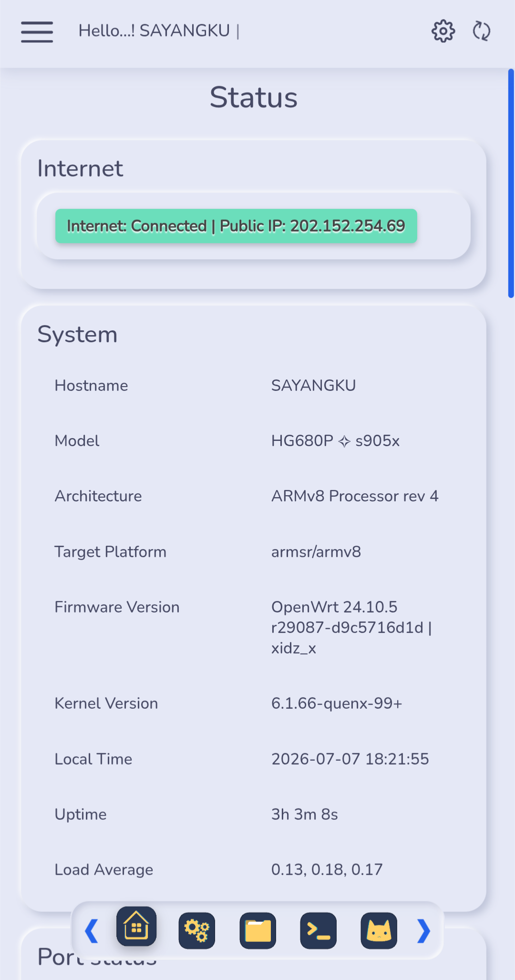Click the vertical page scrollbar

(511, 184)
